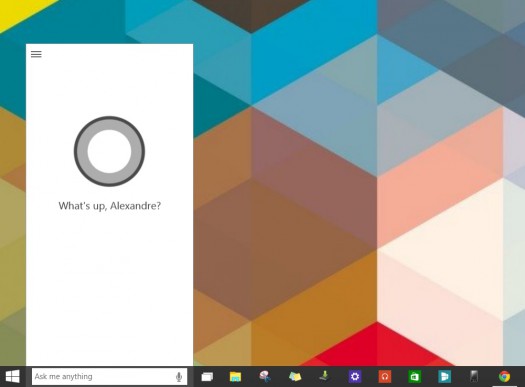Launch the orange headphones Music app
This screenshot has height=387, width=525.
[x=385, y=377]
